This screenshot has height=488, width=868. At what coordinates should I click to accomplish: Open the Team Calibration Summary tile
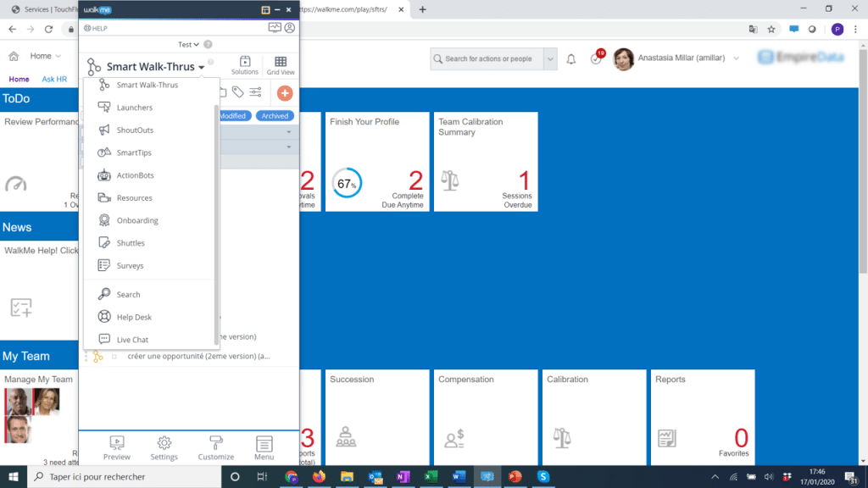click(486, 162)
